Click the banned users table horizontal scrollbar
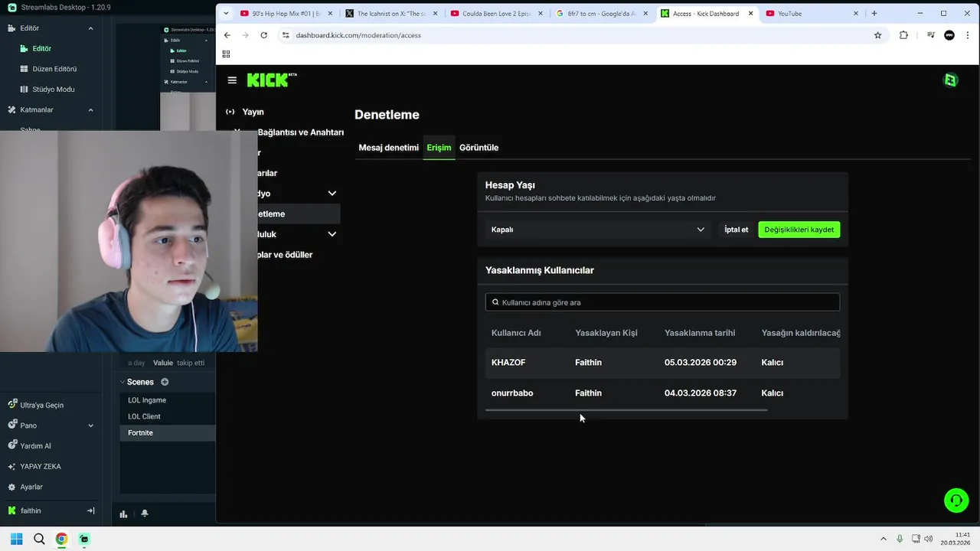The height and width of the screenshot is (551, 980). (626, 410)
